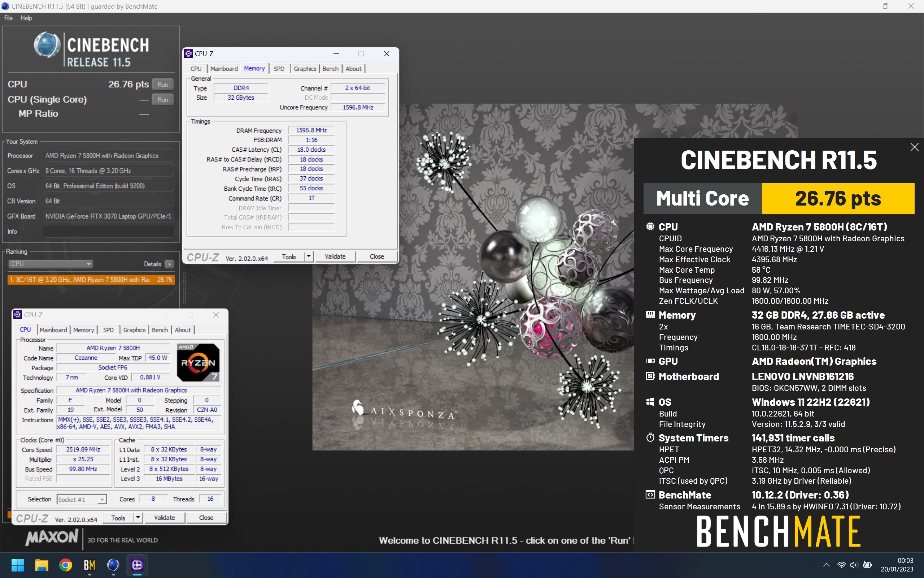Open BenchMate BM taskbar icon
The width and height of the screenshot is (924, 578).
click(90, 565)
